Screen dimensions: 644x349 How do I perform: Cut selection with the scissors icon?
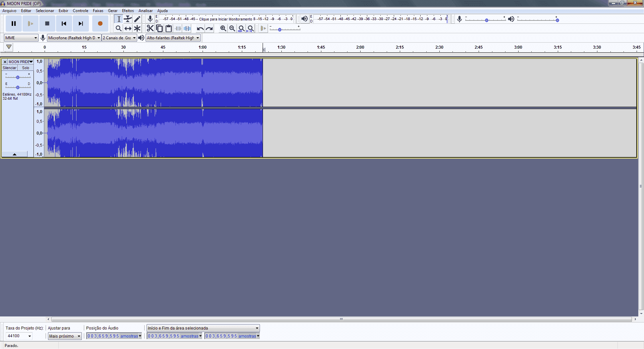150,29
